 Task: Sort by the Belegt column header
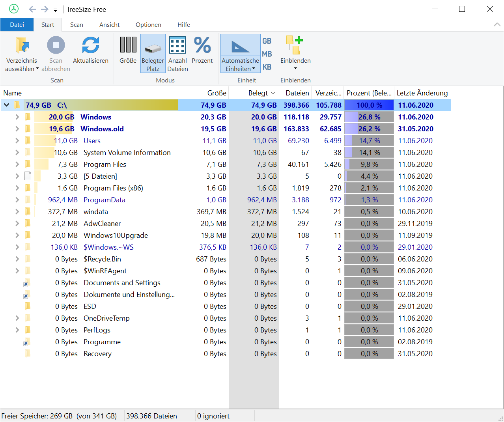(x=254, y=93)
